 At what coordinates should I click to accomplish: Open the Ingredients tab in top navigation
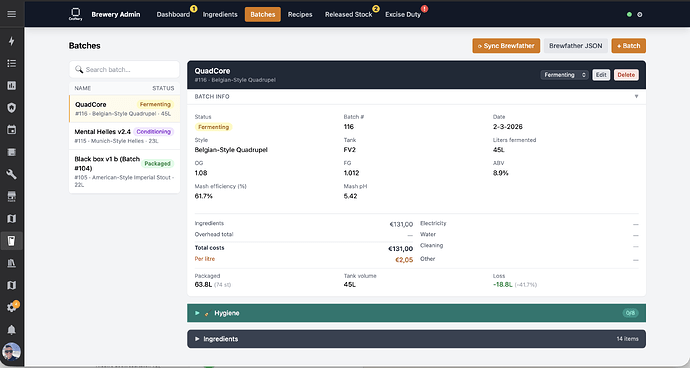(x=220, y=15)
